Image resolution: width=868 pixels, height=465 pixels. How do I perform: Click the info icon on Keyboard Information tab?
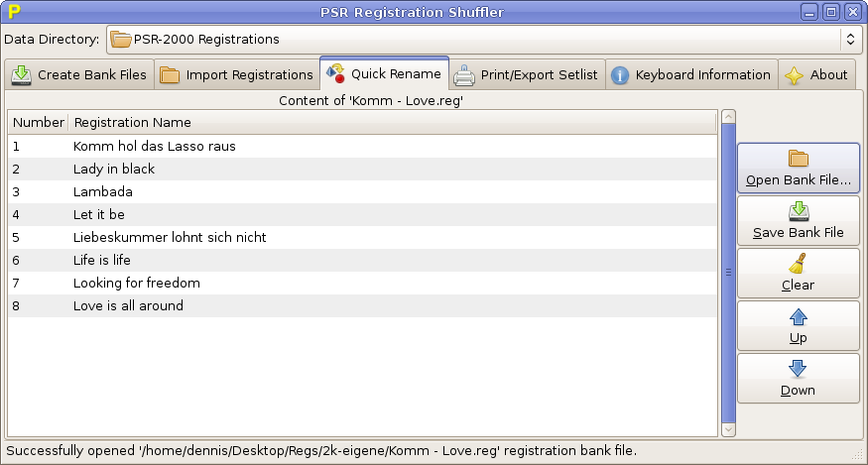point(620,75)
